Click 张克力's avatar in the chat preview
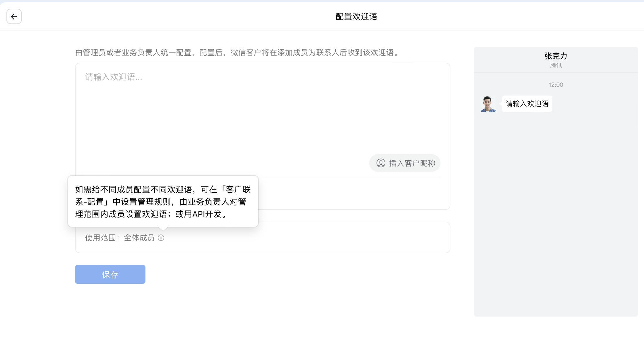The image size is (644, 340). coord(488,104)
